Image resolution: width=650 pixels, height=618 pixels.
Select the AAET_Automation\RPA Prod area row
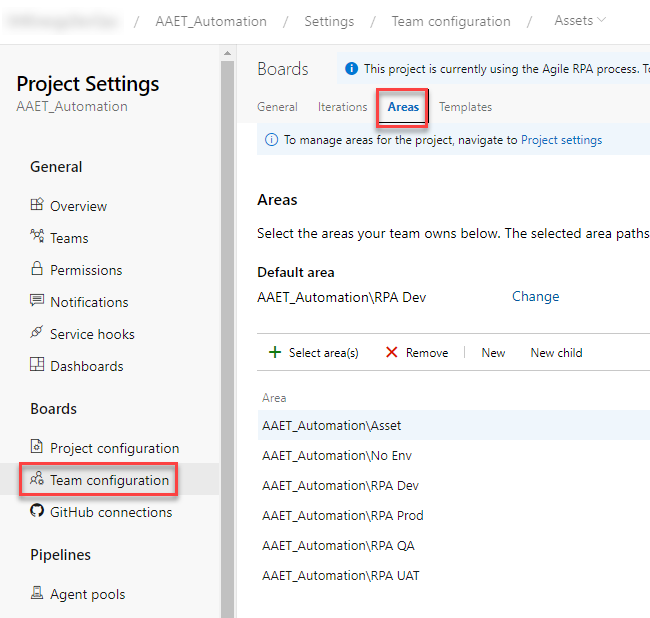[454, 515]
